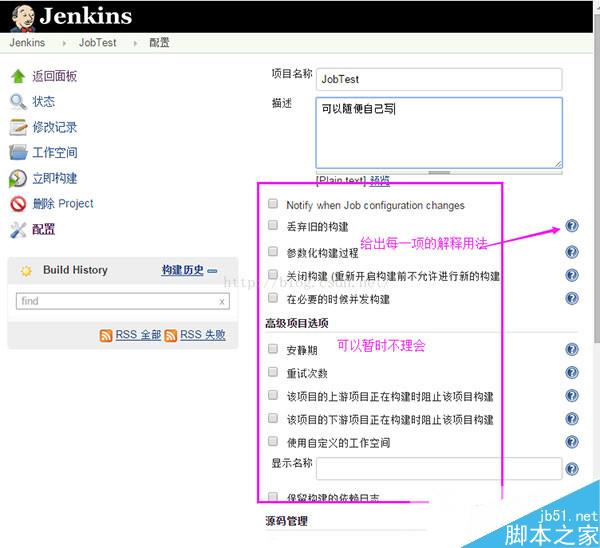Viewport: 600px width, 548px height.
Task: Open help icon for 在必要的时候并发构建
Action: (x=572, y=298)
